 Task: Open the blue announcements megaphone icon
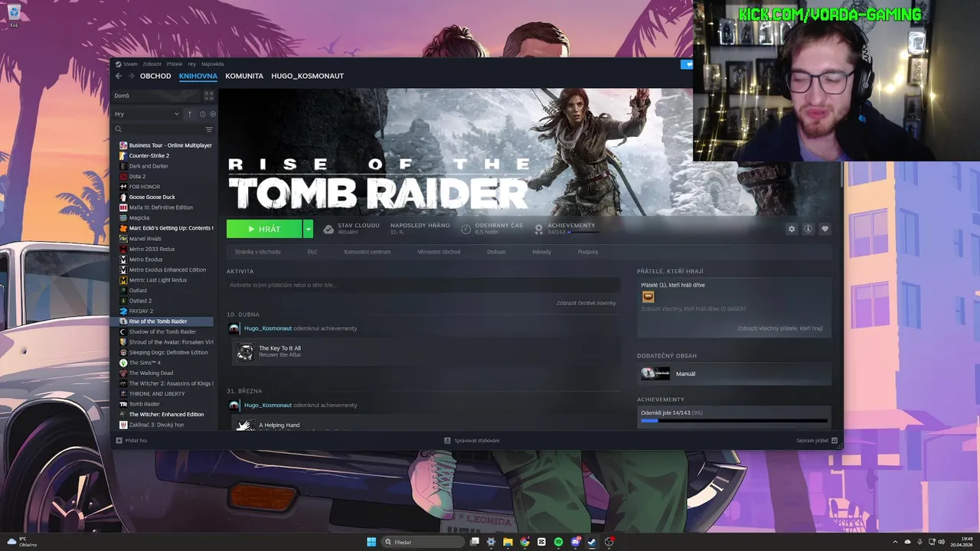(686, 64)
